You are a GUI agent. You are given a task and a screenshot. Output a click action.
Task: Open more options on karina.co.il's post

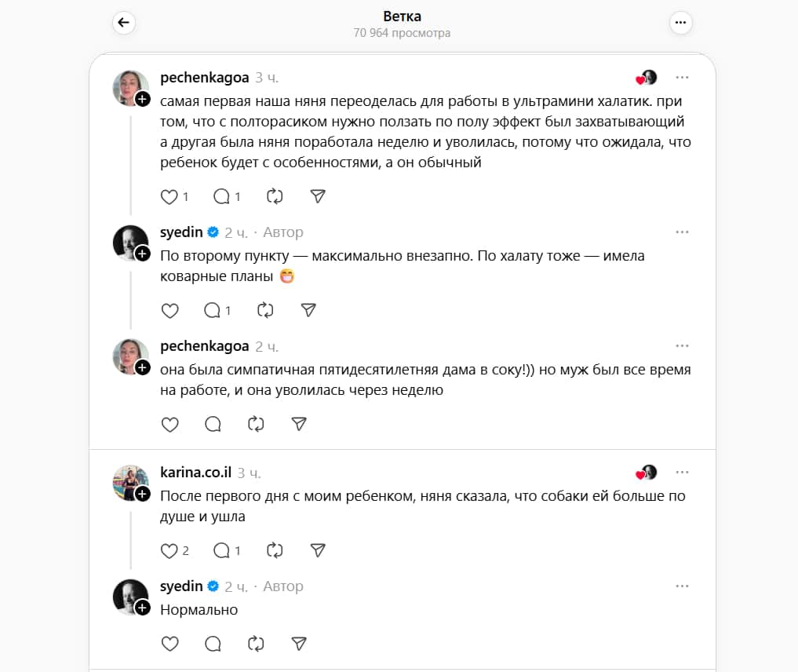pos(682,473)
